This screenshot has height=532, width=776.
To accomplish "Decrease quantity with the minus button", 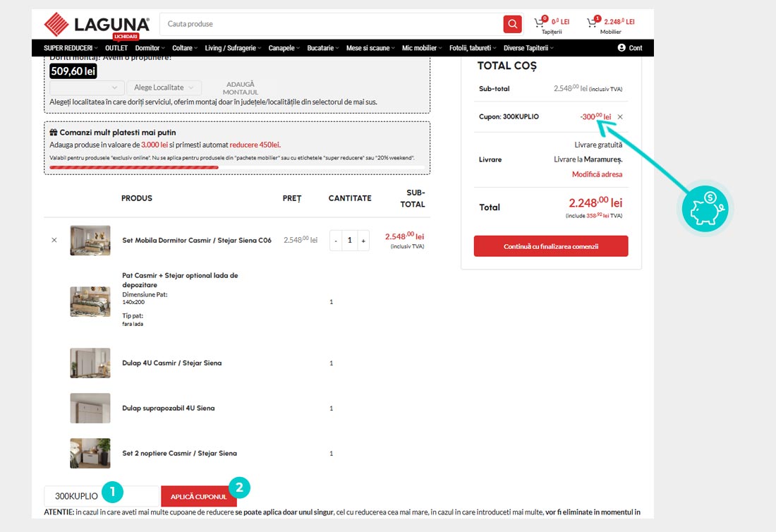I will pyautogui.click(x=336, y=241).
